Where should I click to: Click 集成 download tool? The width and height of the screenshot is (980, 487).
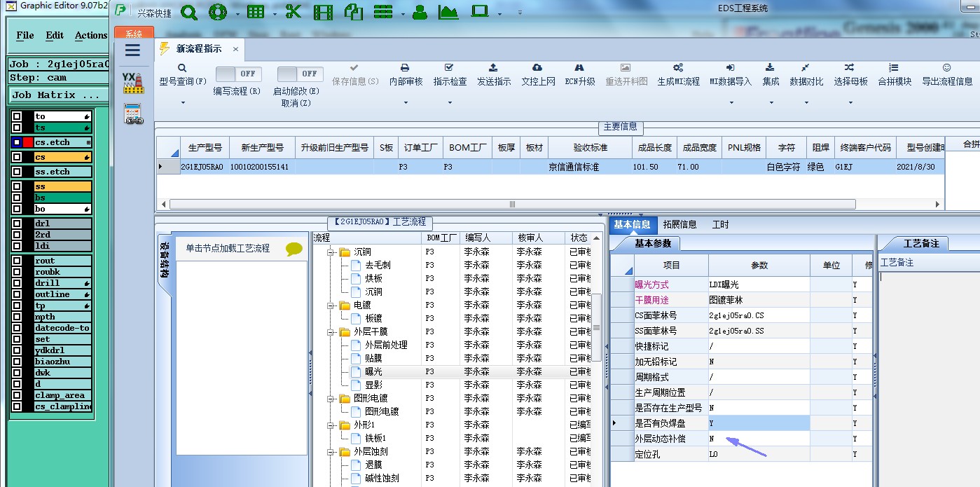(771, 75)
